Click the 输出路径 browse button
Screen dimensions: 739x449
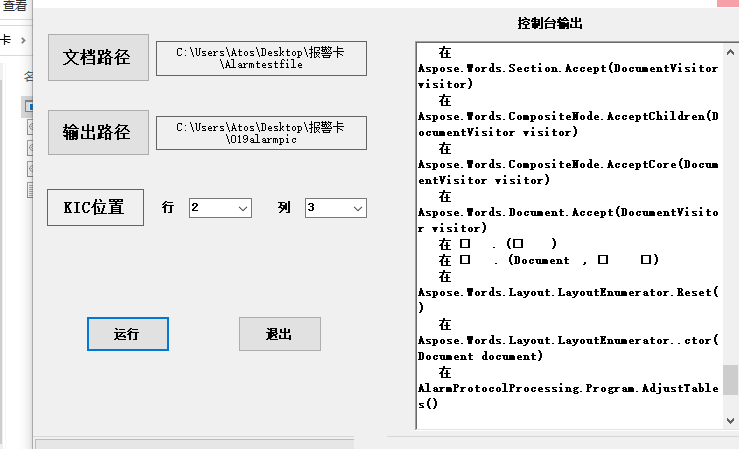[x=97, y=132]
